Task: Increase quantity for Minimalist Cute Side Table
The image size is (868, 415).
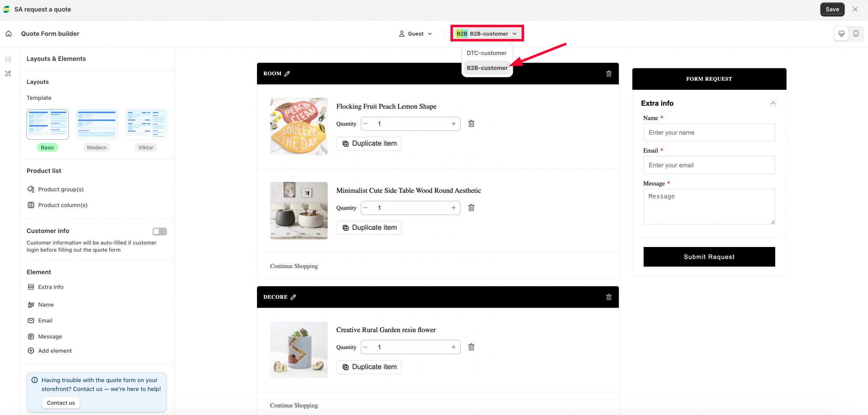Action: click(453, 208)
